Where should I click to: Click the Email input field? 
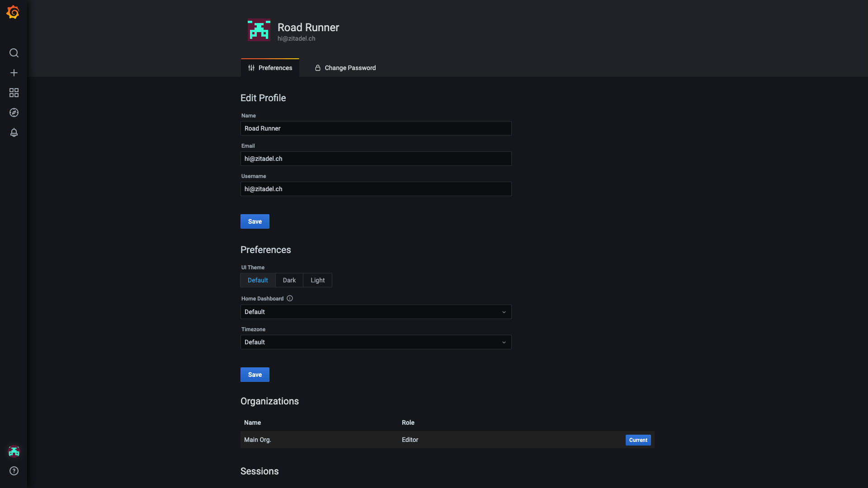(x=376, y=159)
